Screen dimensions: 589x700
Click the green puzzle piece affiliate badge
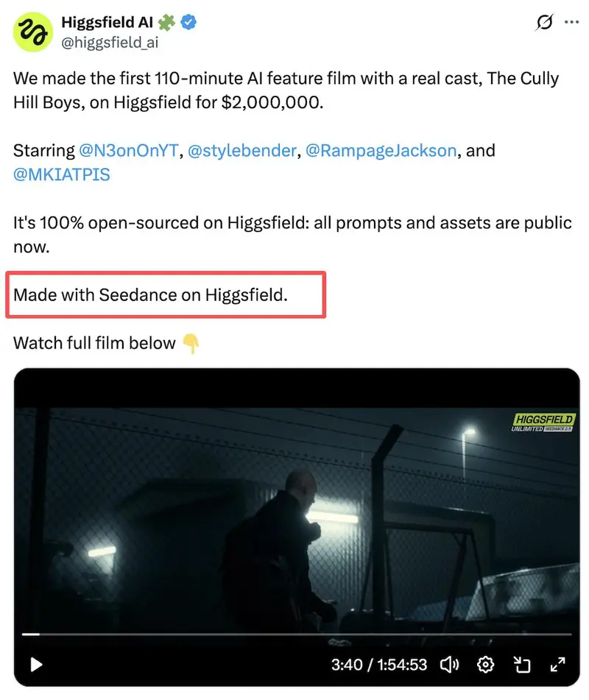pyautogui.click(x=166, y=22)
